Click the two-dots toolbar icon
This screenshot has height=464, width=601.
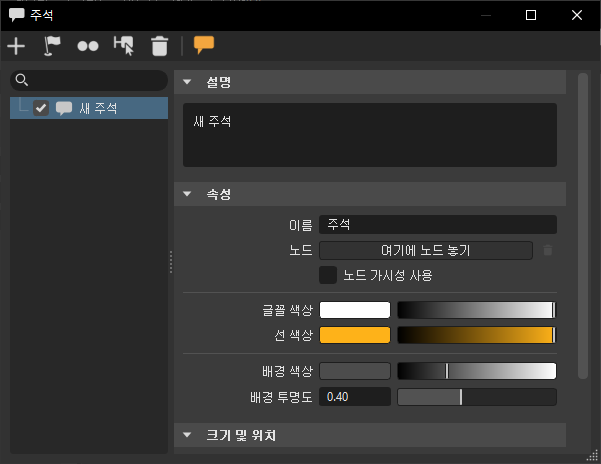(88, 46)
